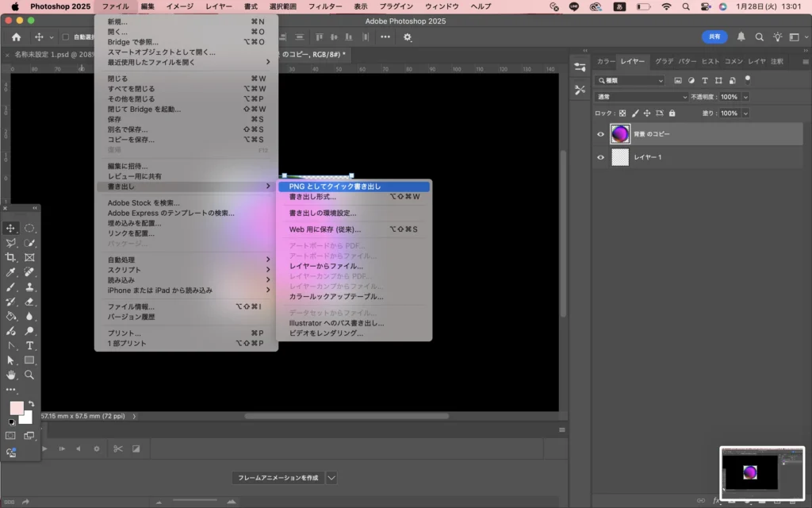
Task: Select the Zoom tool in the toolbox
Action: tap(29, 375)
